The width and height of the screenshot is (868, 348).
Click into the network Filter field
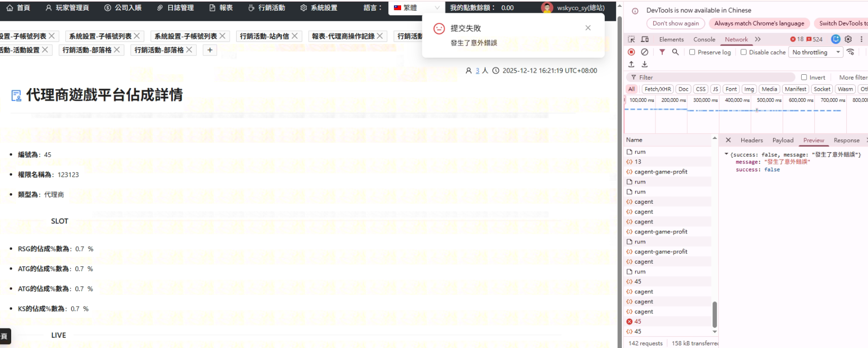pos(714,77)
